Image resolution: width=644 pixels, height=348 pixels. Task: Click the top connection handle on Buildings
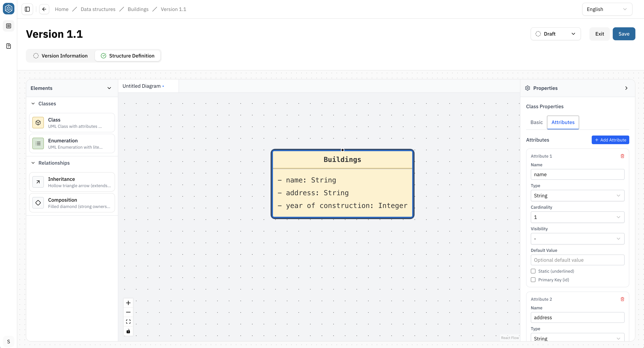tap(342, 150)
